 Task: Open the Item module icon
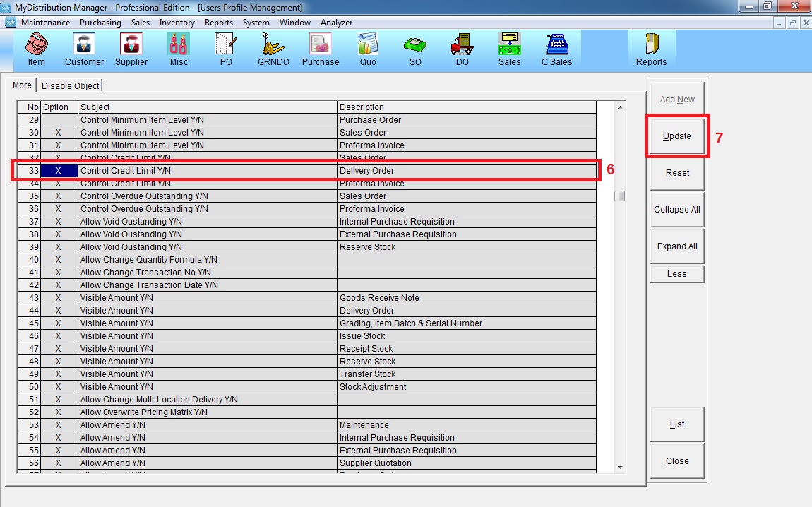coord(37,49)
